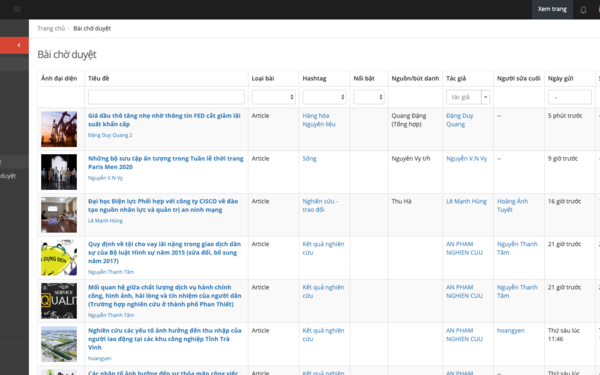This screenshot has height=375, width=600.
Task: Open the hamburger menu icon
Action: click(17, 9)
